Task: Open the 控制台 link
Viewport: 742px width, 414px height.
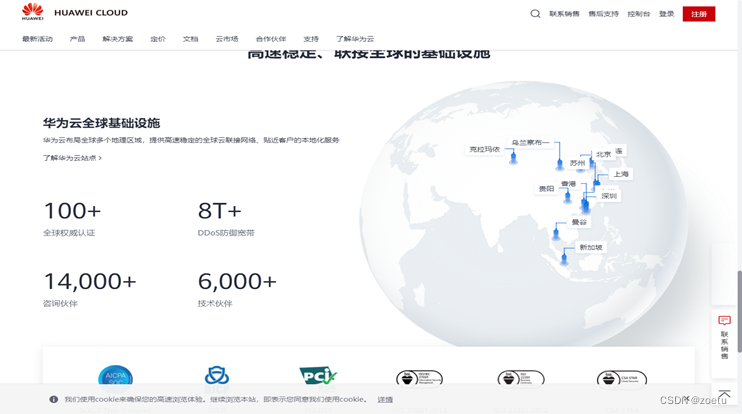Action: (x=639, y=14)
